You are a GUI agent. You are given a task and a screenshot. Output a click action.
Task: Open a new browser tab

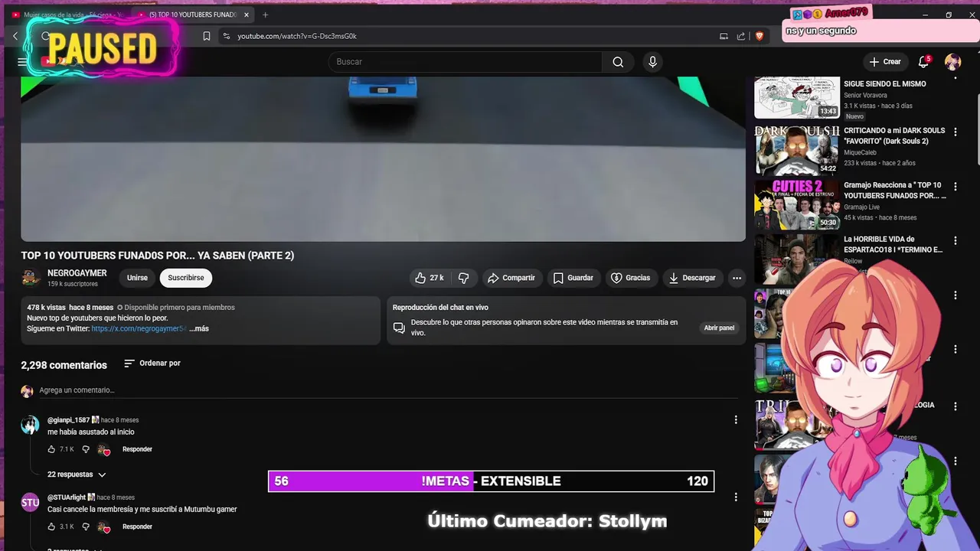[266, 15]
